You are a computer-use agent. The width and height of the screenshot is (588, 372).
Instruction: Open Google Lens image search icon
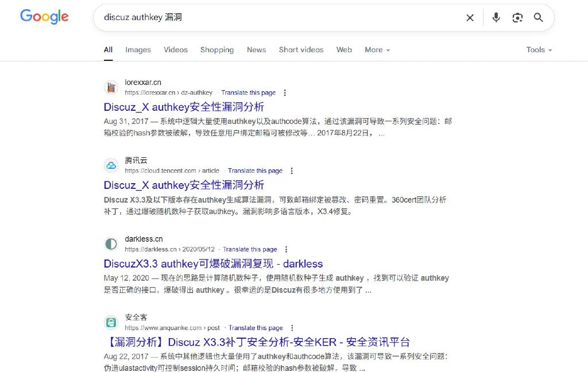coord(517,18)
